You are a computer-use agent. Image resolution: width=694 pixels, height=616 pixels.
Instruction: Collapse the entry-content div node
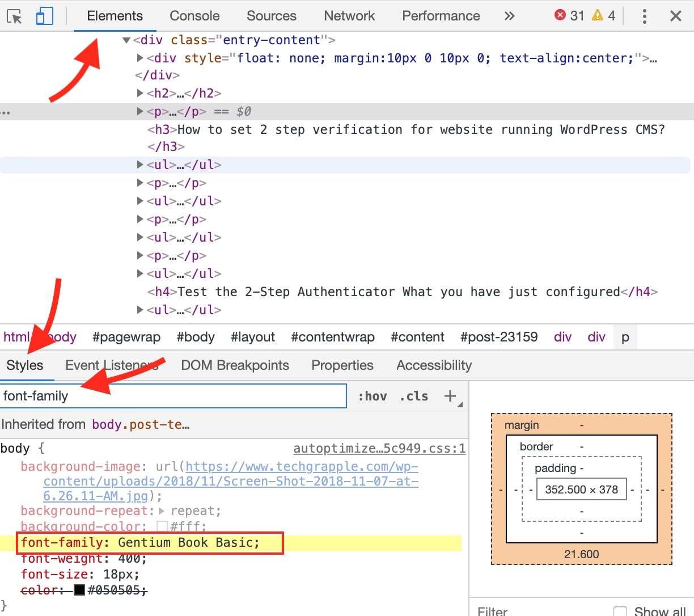point(126,40)
